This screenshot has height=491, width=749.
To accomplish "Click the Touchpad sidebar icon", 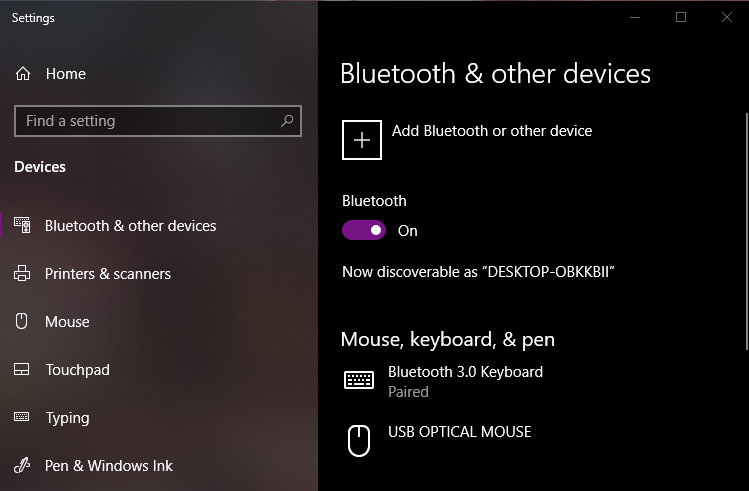I will click(21, 369).
